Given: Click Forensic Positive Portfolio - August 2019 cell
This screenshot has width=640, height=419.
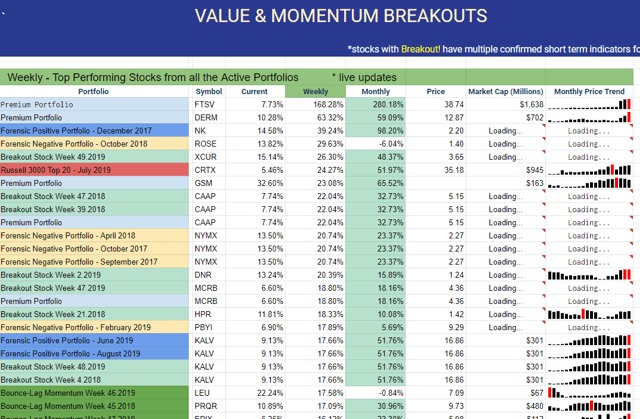Looking at the screenshot, I should click(94, 353).
